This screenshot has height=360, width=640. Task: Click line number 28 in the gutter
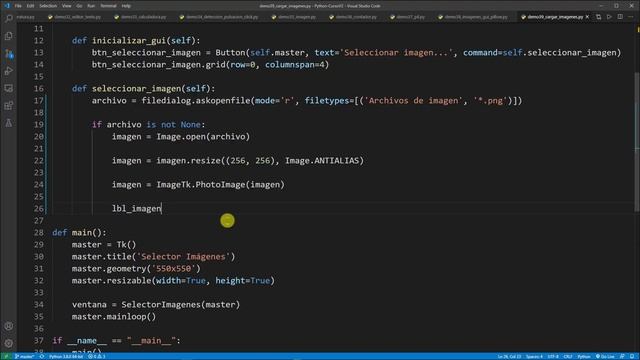pyautogui.click(x=39, y=233)
